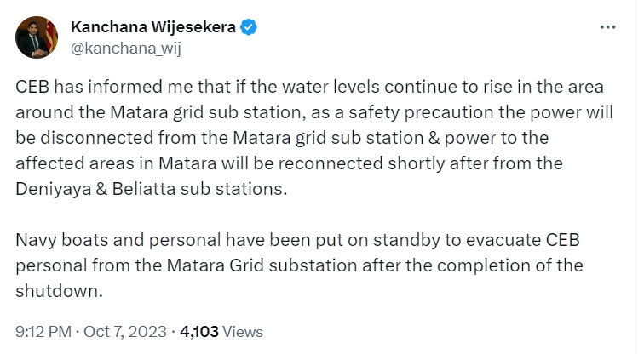Click the Views label next to 4,103
The image size is (644, 354).
(243, 331)
